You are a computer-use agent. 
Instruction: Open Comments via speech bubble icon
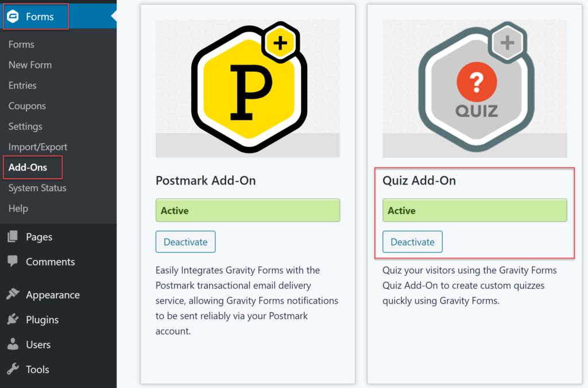[11, 262]
